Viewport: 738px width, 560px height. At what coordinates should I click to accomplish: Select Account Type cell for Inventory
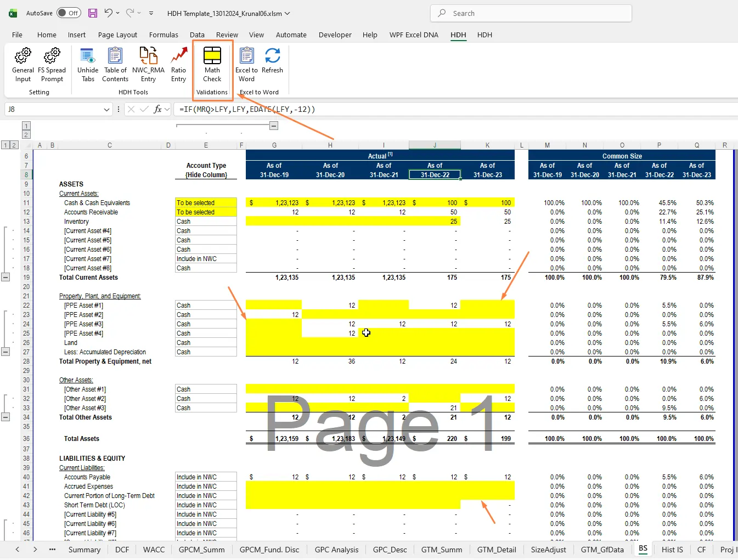click(x=206, y=222)
